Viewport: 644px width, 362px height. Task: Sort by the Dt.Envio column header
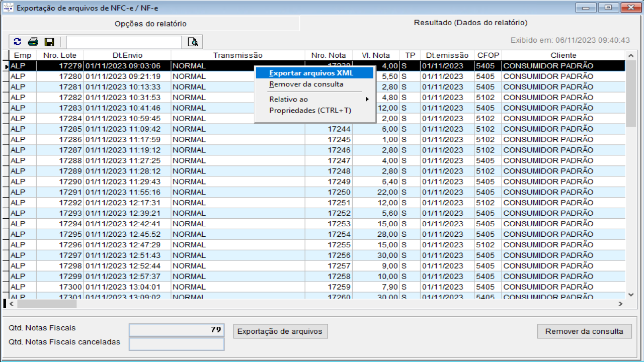coord(127,55)
